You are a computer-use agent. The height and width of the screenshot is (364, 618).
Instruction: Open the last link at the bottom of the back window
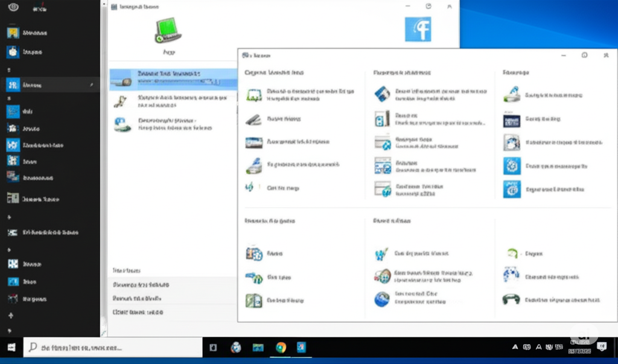[x=138, y=312]
